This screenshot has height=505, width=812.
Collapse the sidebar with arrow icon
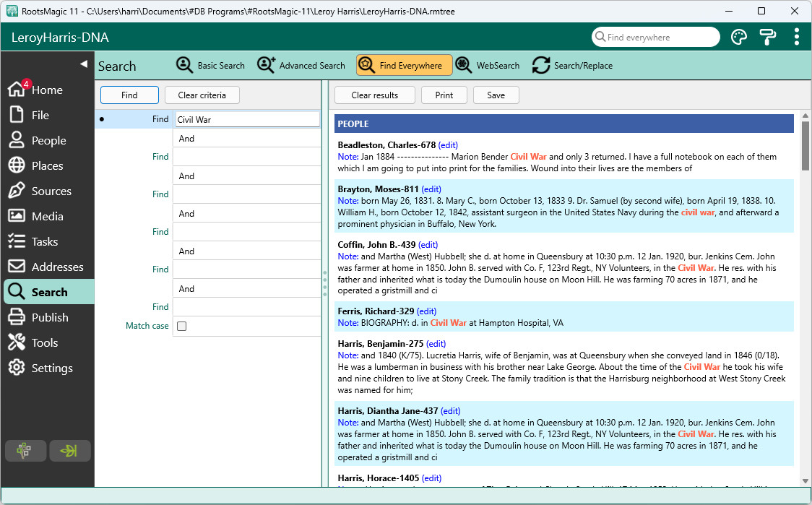pyautogui.click(x=83, y=64)
